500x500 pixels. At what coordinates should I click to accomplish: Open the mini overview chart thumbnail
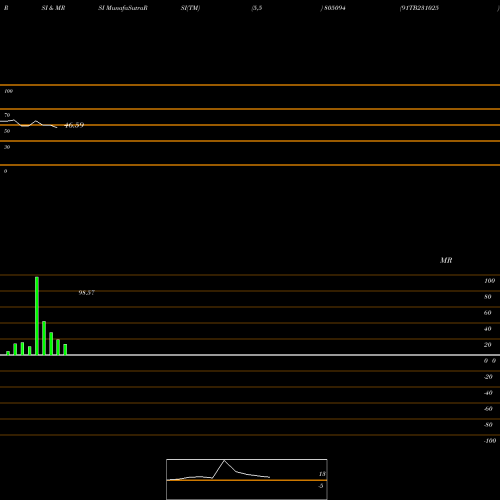[247, 479]
